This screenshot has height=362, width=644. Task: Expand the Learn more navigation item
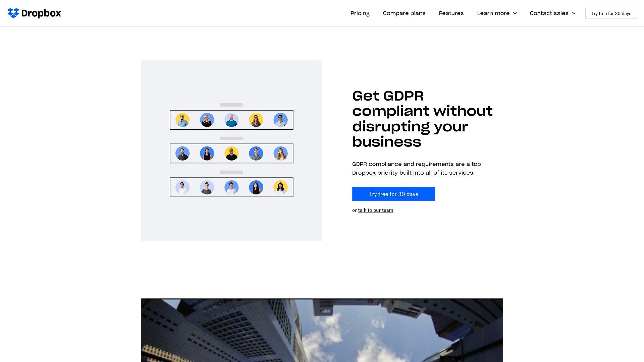(x=497, y=13)
